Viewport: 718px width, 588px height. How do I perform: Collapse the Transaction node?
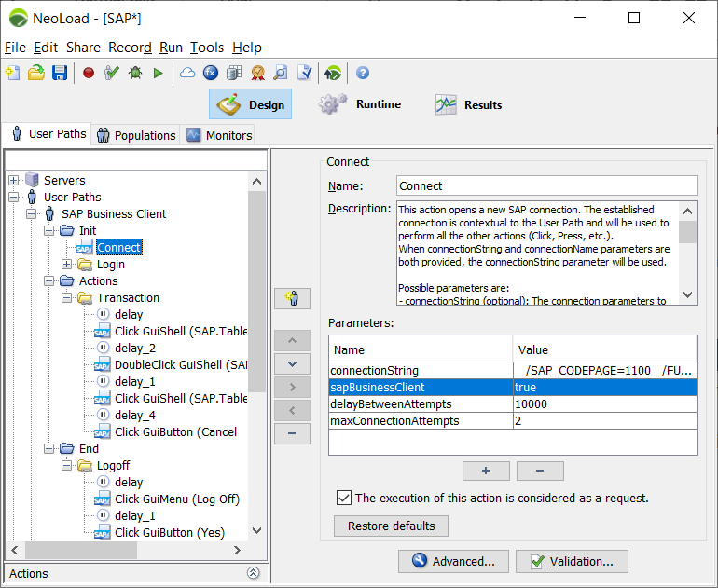pos(66,298)
